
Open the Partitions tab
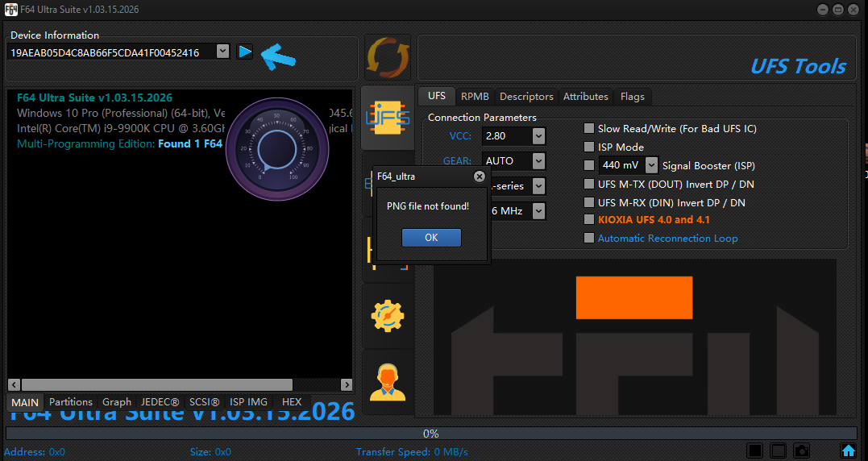tap(71, 401)
